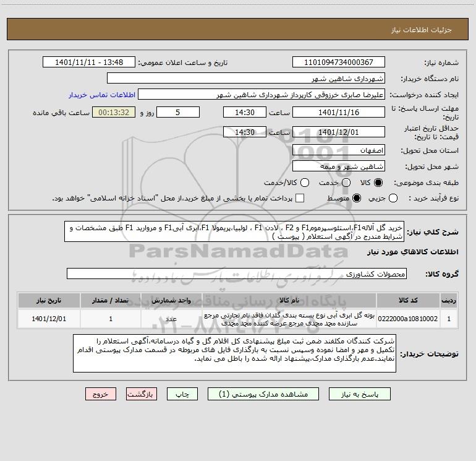Open the اطلاعات تماس خریدار link

pyautogui.click(x=102, y=95)
